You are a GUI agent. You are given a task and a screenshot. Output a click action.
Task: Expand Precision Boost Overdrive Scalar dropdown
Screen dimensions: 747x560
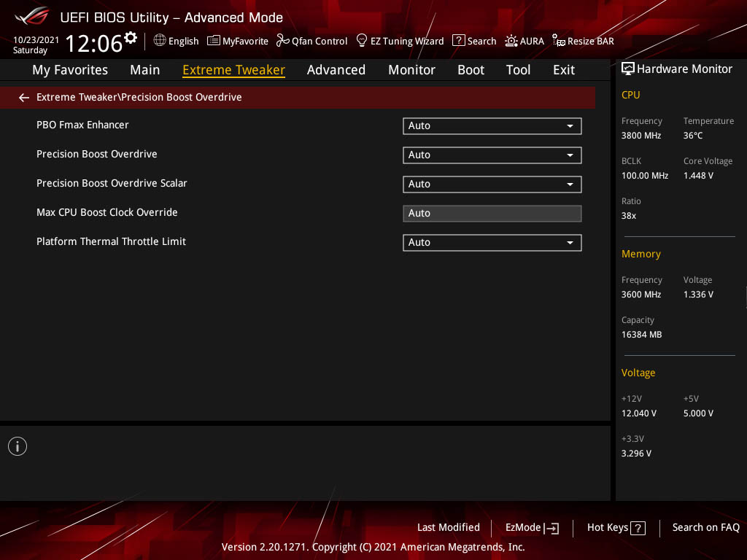click(492, 184)
